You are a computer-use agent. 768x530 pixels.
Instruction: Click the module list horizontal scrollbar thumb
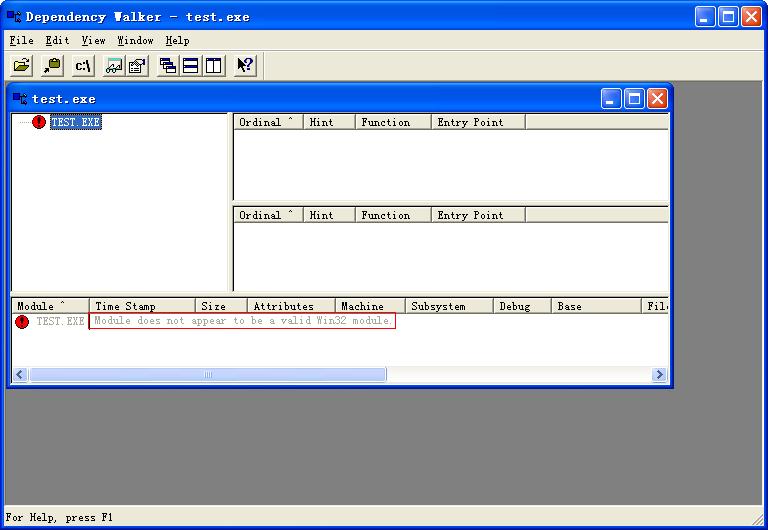coord(208,375)
